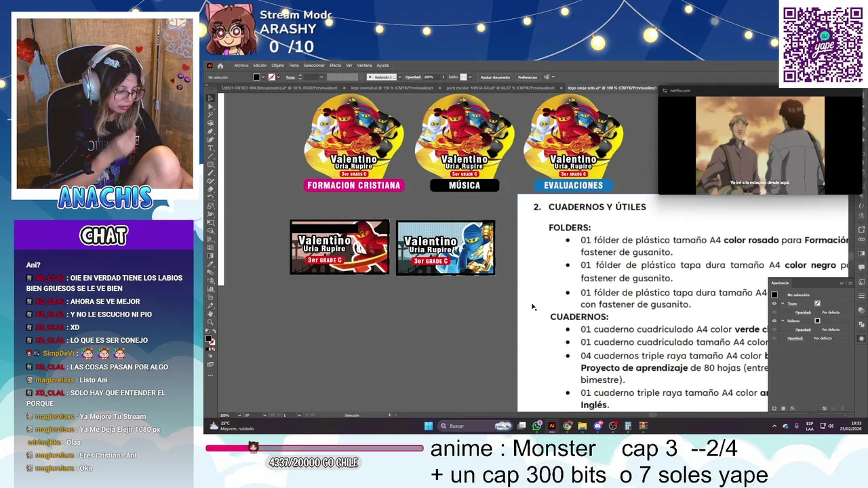Select the Rectangle tool
Screen dimensions: 868x488
pos(210,164)
